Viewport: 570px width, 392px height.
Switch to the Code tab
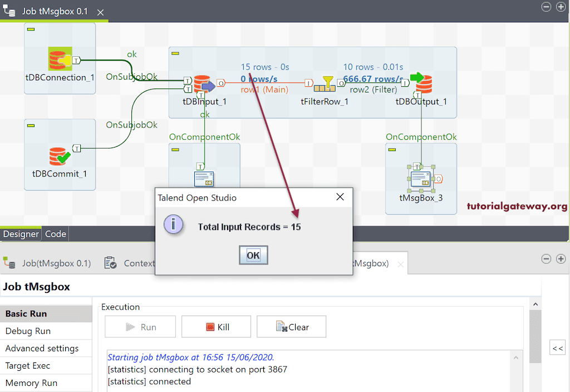(55, 234)
